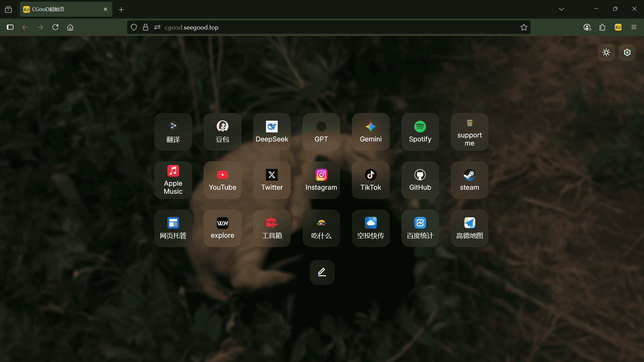This screenshot has width=644, height=362.
Task: Go back to previous page
Action: (25, 27)
